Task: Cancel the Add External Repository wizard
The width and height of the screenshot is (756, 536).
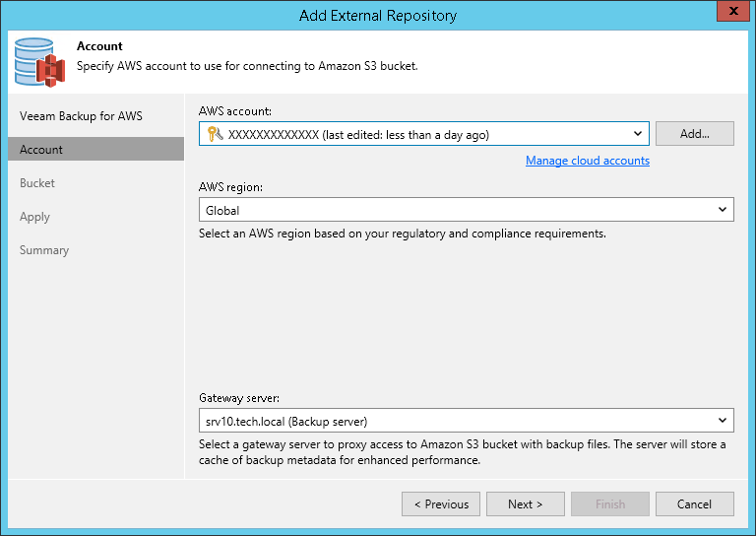Action: [x=695, y=504]
